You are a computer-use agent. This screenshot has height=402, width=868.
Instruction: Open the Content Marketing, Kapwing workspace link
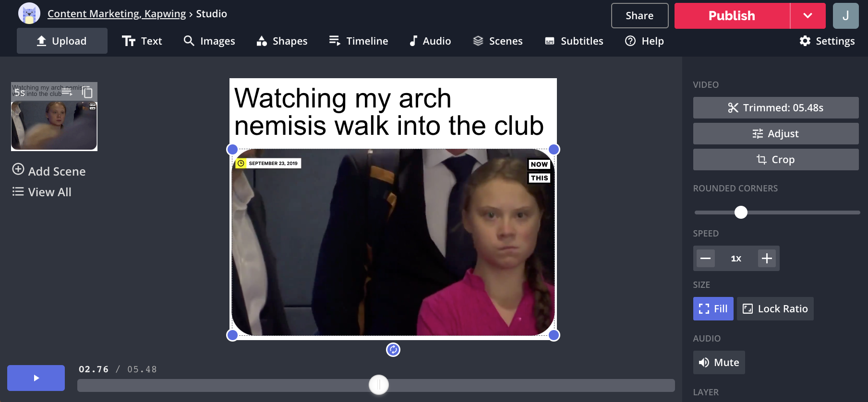(x=117, y=14)
